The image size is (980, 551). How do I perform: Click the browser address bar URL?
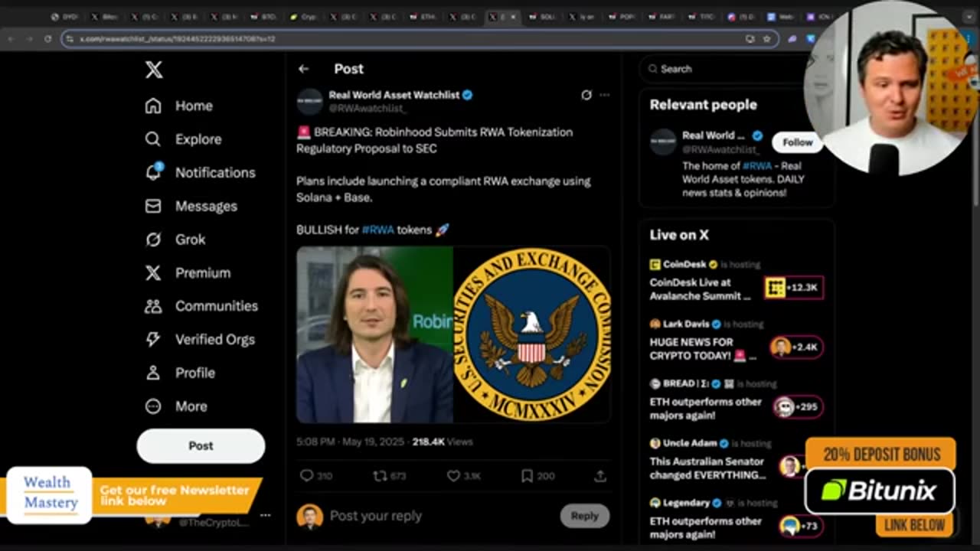point(178,39)
